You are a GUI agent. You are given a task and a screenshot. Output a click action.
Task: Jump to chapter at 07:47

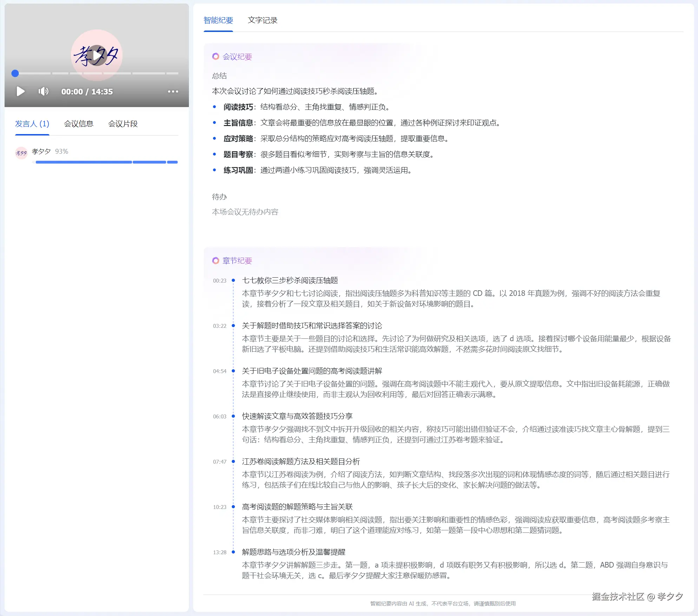(219, 462)
